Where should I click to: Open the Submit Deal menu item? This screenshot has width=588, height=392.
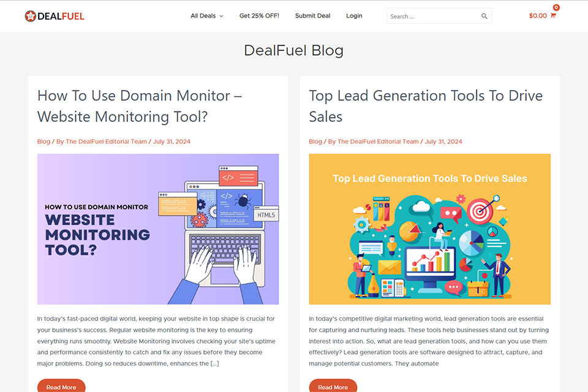point(312,16)
